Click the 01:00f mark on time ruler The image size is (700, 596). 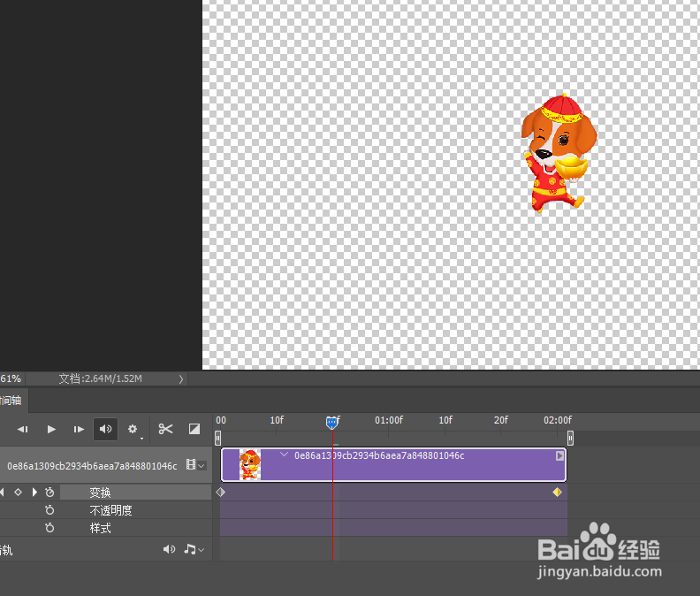(x=389, y=420)
